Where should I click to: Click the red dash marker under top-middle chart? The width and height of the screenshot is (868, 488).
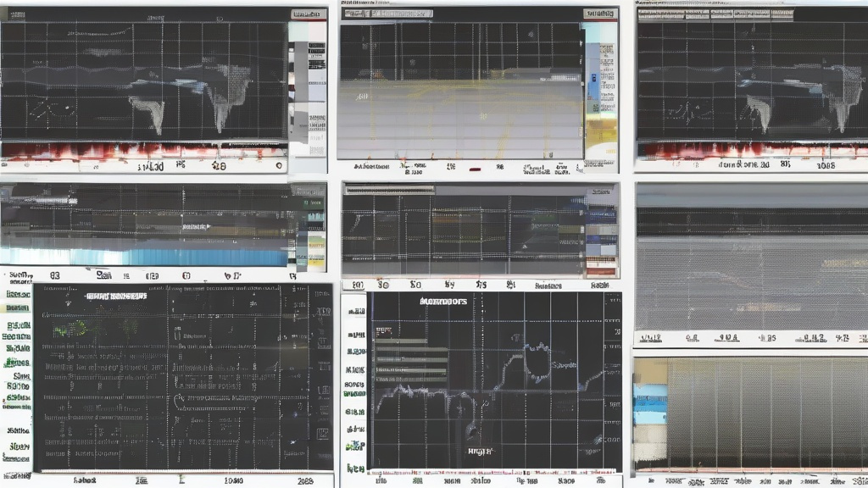pos(476,169)
